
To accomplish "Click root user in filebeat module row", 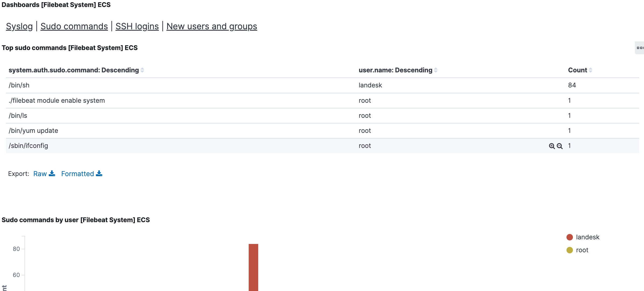I will [365, 101].
